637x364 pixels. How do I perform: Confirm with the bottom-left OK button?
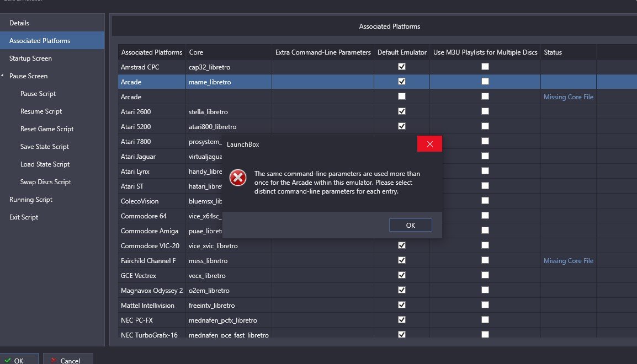click(x=19, y=360)
